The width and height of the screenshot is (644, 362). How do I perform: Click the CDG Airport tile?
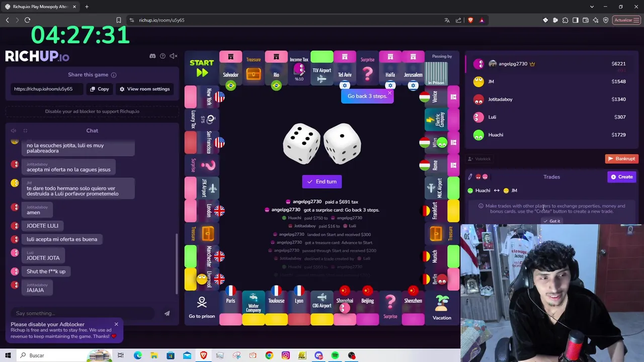[x=322, y=308]
